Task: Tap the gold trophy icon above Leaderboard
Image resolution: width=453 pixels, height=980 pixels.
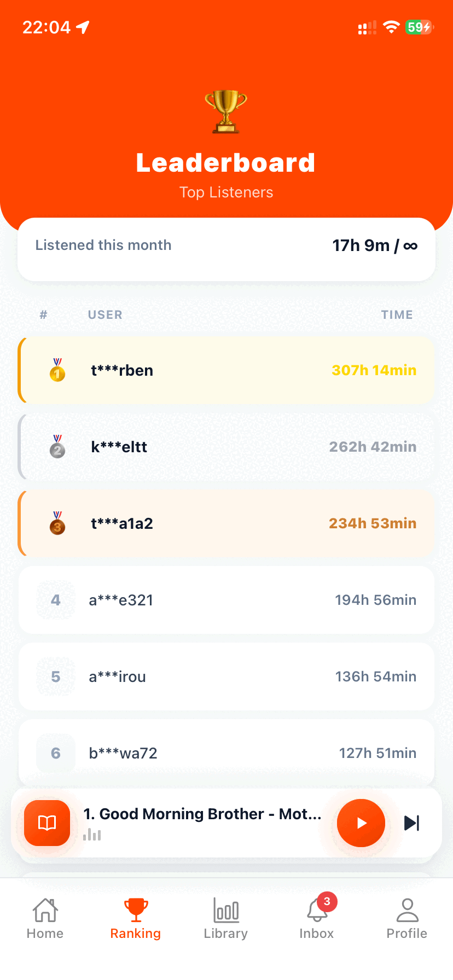Action: click(226, 112)
